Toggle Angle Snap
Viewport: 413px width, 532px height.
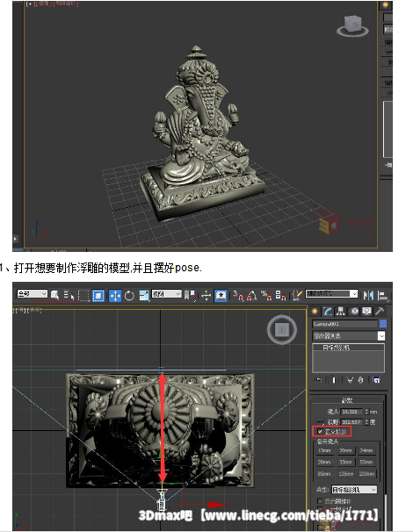(x=251, y=295)
